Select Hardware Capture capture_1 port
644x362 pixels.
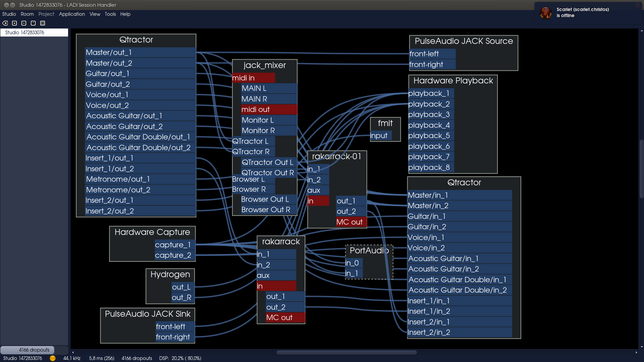pyautogui.click(x=175, y=245)
